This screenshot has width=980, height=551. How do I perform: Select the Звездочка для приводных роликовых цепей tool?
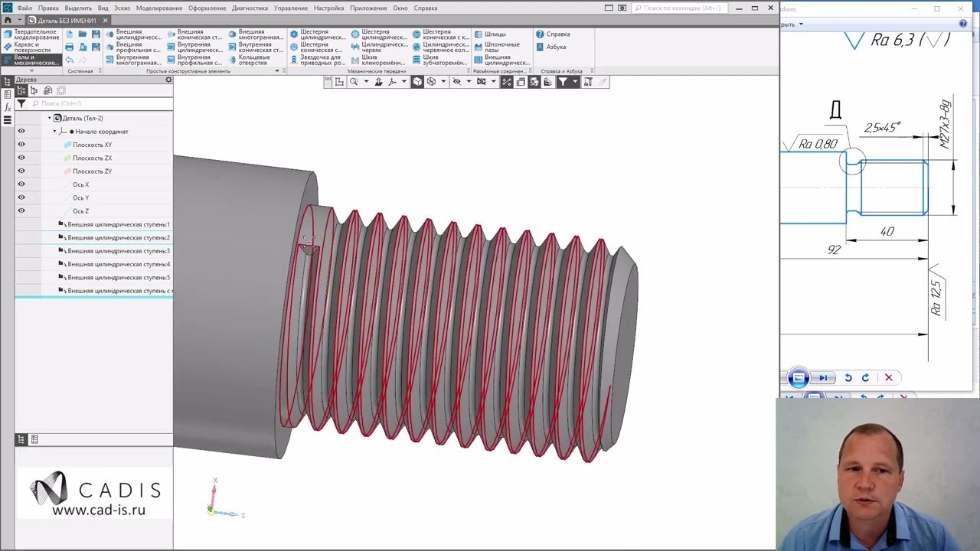coord(317,60)
